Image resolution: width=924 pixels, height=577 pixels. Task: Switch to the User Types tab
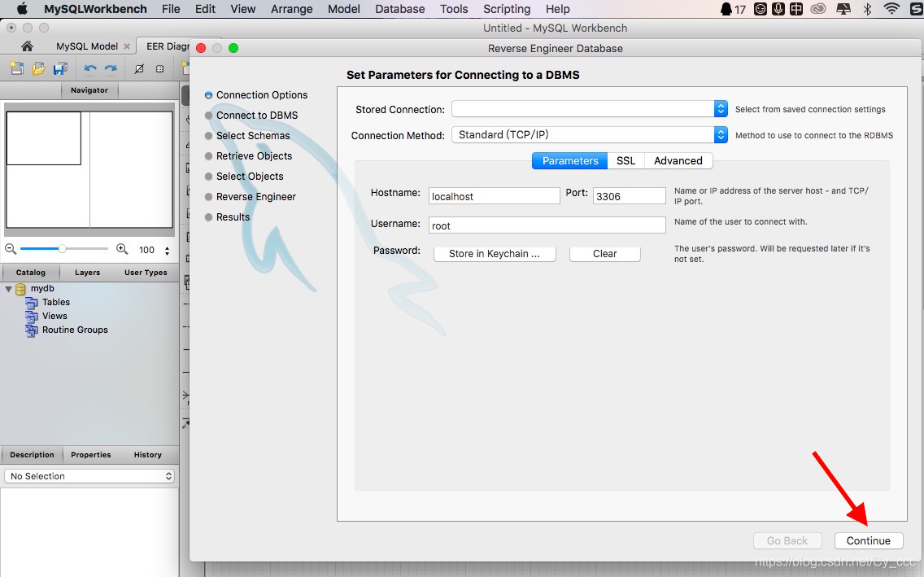pyautogui.click(x=146, y=273)
